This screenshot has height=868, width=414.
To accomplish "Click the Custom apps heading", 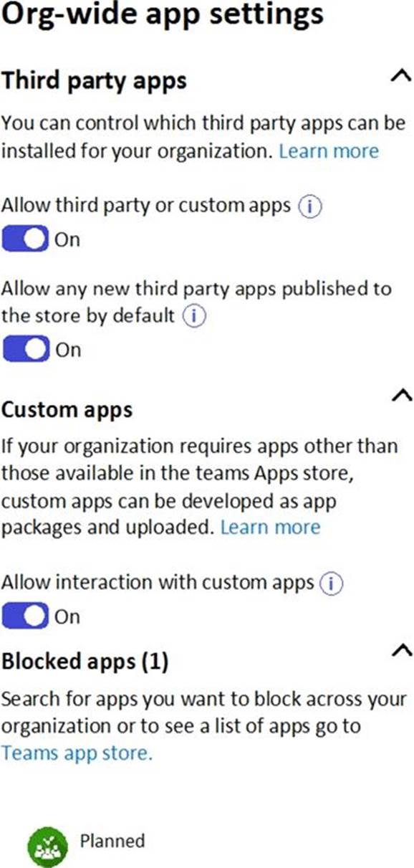I will (67, 411).
